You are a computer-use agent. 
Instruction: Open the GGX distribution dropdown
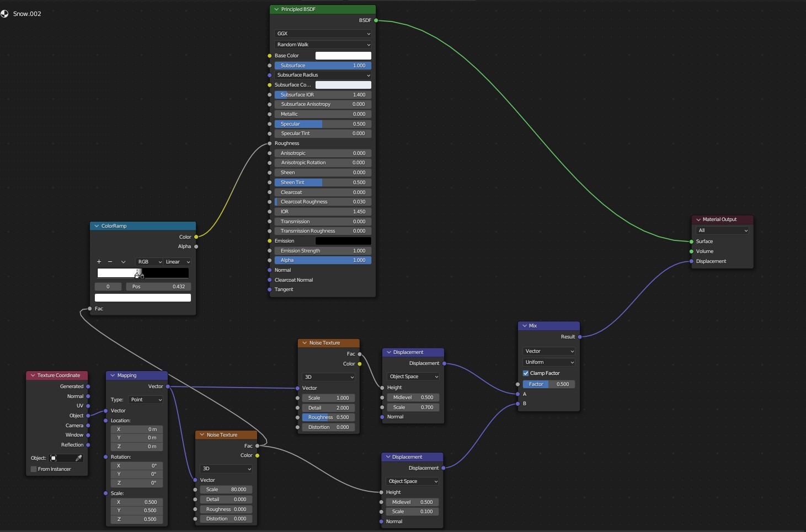[x=323, y=34]
